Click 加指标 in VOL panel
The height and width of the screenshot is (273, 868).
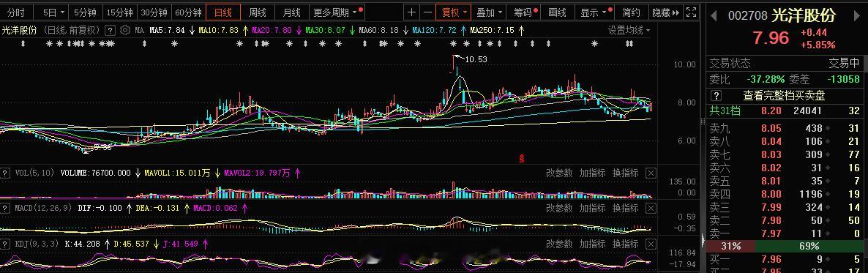(x=592, y=173)
